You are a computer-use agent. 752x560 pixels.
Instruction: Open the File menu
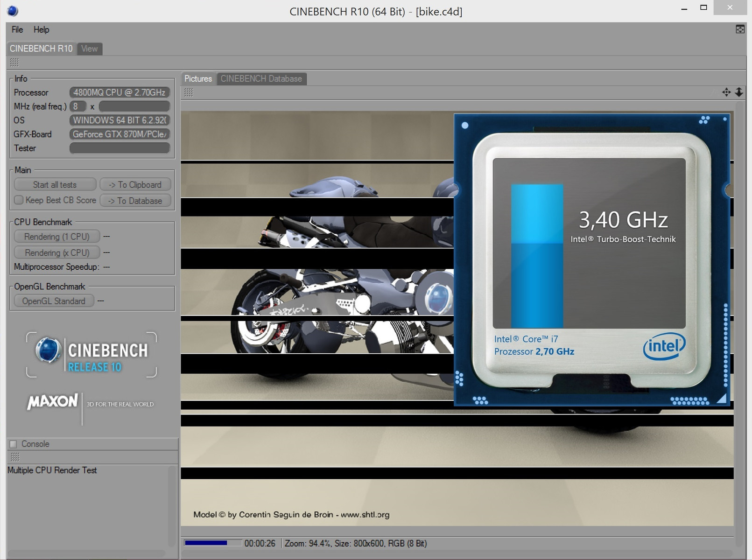[x=17, y=29]
